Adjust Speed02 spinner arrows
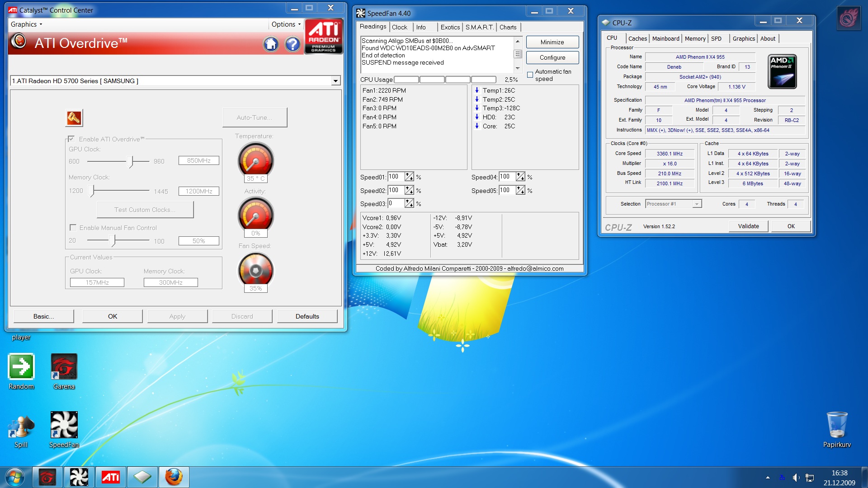Viewport: 868px width, 488px height. point(409,190)
